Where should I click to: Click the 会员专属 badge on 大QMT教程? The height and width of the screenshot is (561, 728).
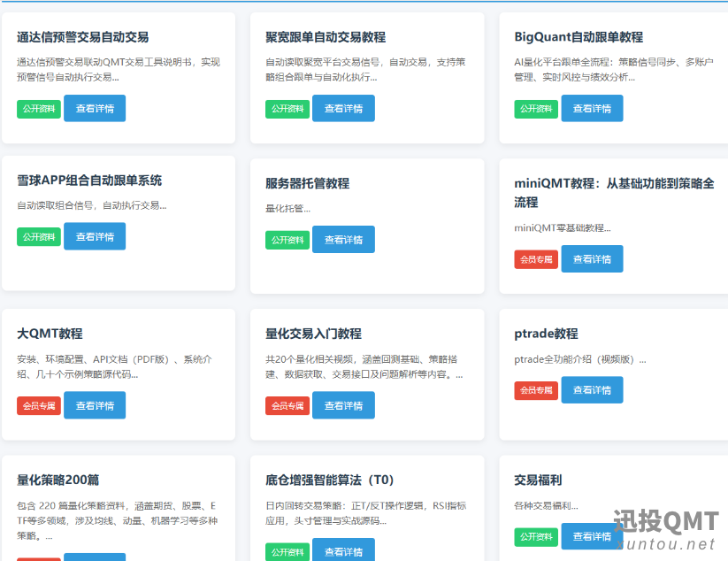point(39,406)
